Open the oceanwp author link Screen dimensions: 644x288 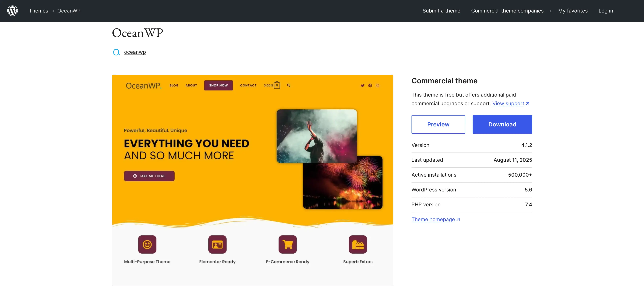click(x=135, y=52)
